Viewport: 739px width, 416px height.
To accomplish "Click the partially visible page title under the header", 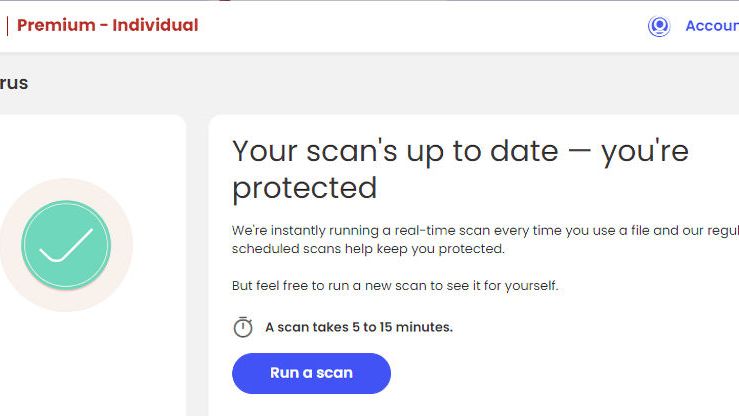I will pos(14,83).
